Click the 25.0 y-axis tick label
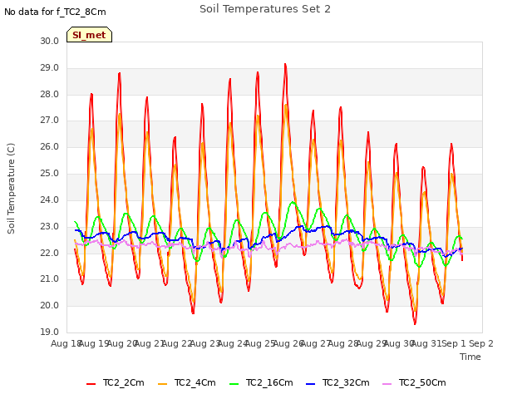The image size is (532, 399). pyautogui.click(x=50, y=174)
